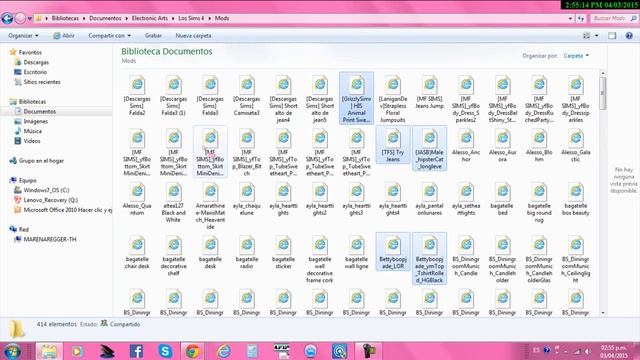
Task: Select the bagatelle decorative shelf file
Action: (173, 256)
